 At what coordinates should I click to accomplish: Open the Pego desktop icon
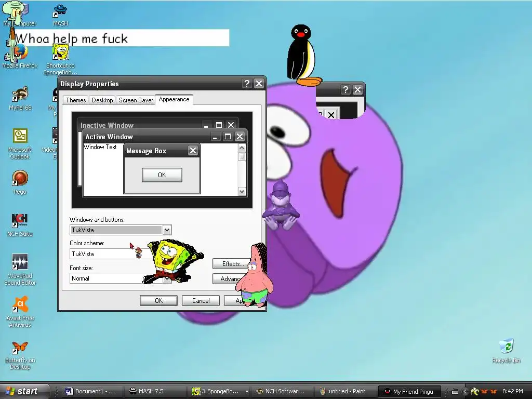tap(20, 182)
